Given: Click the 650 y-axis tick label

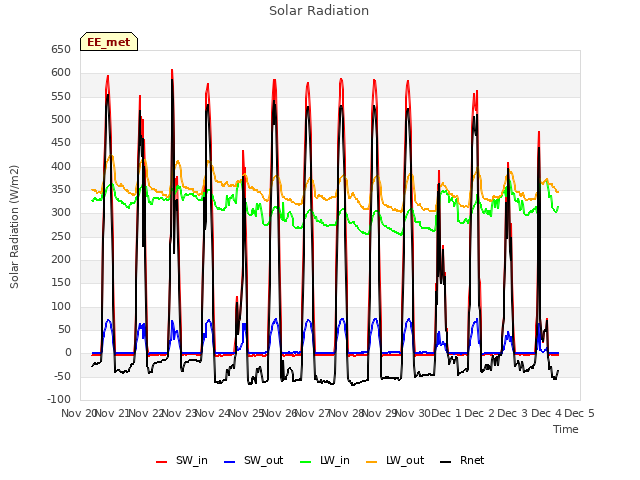Looking at the screenshot, I should 61,49.
